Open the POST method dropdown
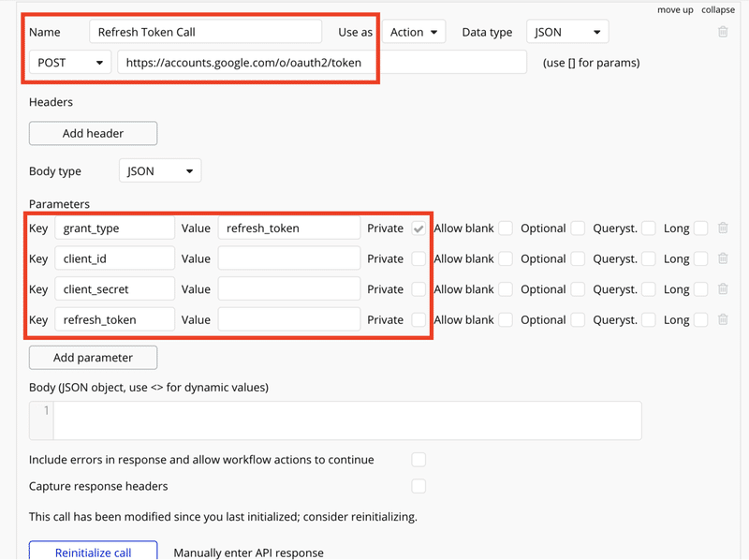This screenshot has height=560, width=749. [x=70, y=63]
